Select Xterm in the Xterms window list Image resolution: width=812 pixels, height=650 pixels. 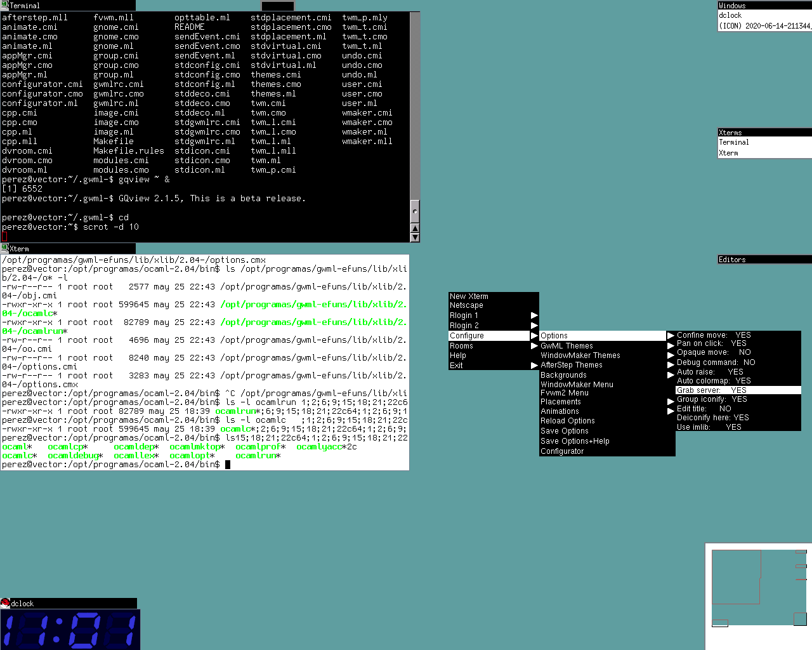[x=728, y=153]
